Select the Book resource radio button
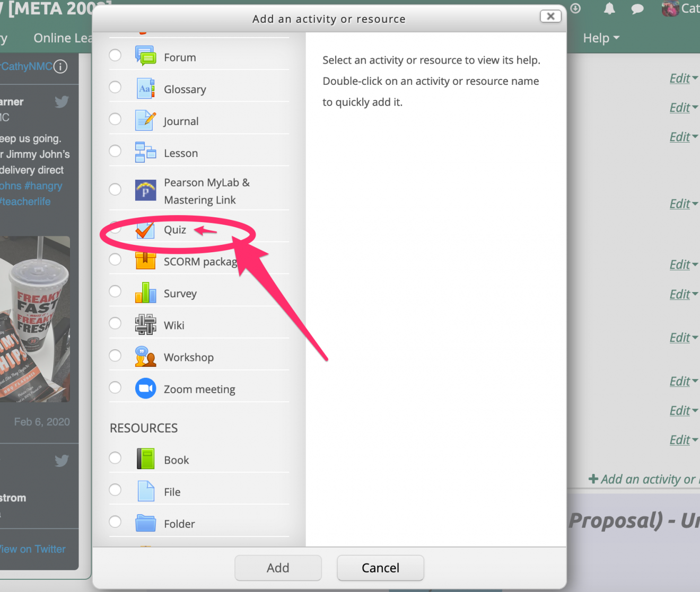 (x=115, y=458)
